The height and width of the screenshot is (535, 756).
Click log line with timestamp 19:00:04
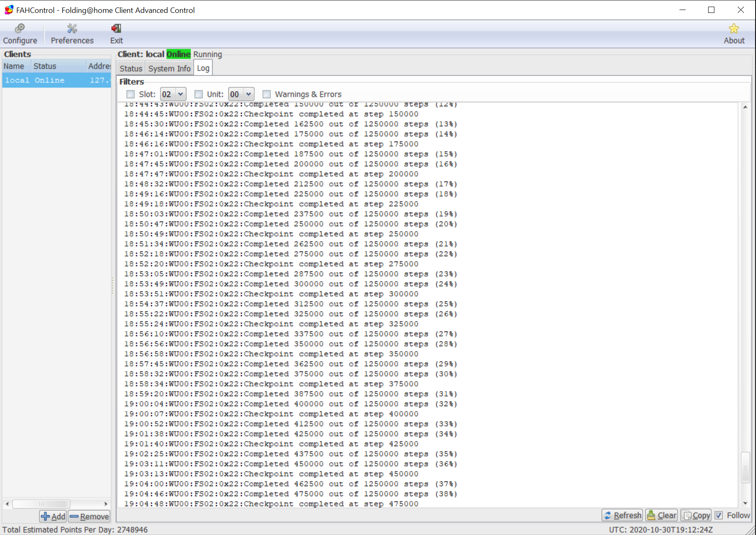point(291,404)
